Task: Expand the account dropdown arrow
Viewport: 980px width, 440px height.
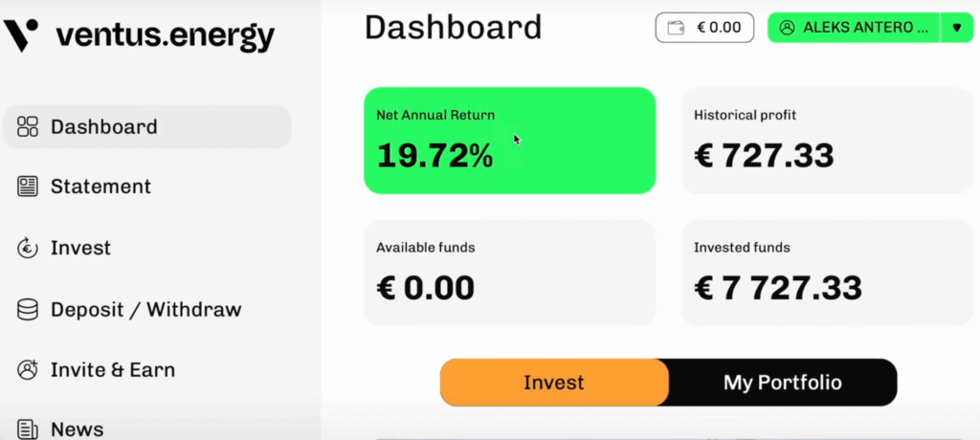Action: [x=957, y=28]
